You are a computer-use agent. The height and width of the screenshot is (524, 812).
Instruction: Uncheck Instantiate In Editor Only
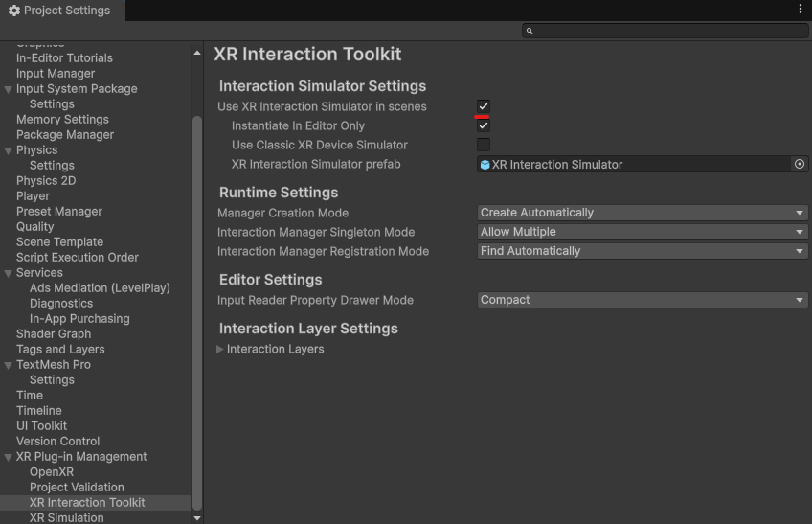[x=484, y=125]
